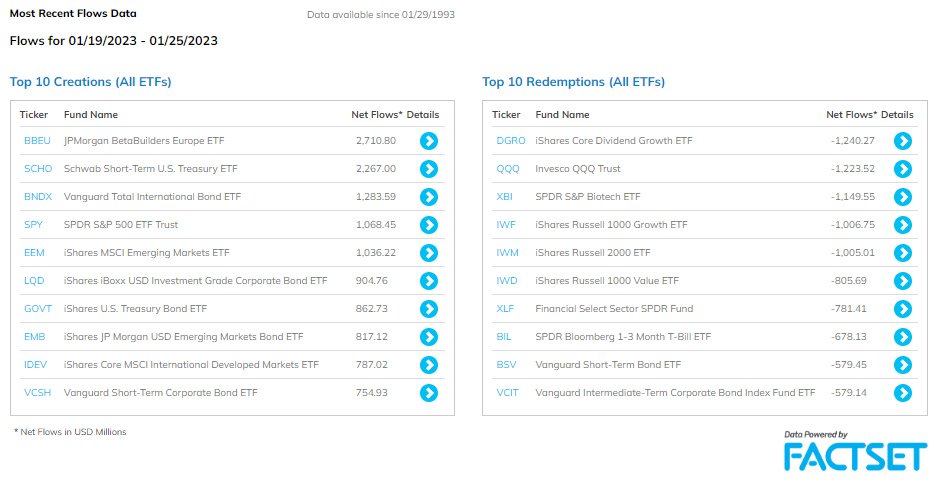938x481 pixels.
Task: Open details arrow for DGRO row
Action: coord(903,141)
